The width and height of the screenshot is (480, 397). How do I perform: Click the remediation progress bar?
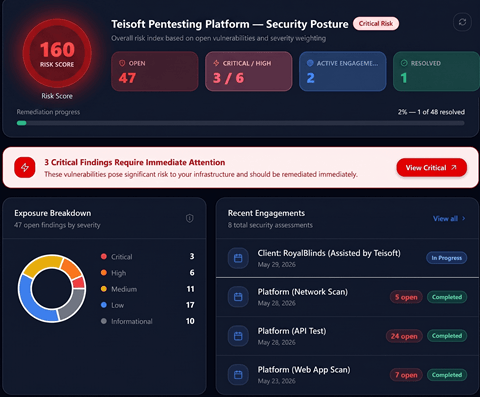click(x=240, y=123)
